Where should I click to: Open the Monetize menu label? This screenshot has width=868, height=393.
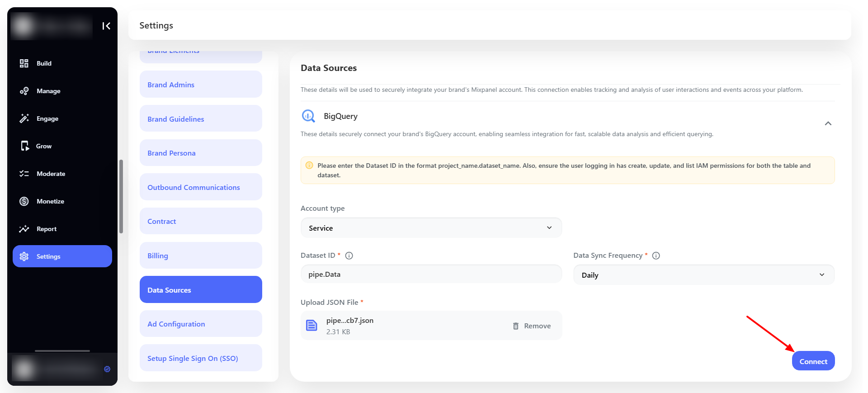50,201
